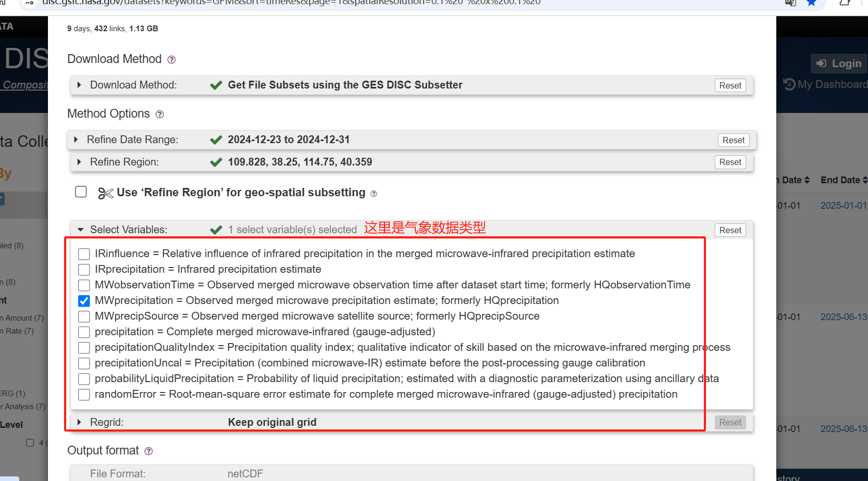Select the precipitation gauge-adjusted checkbox
Image resolution: width=868 pixels, height=481 pixels.
point(84,332)
